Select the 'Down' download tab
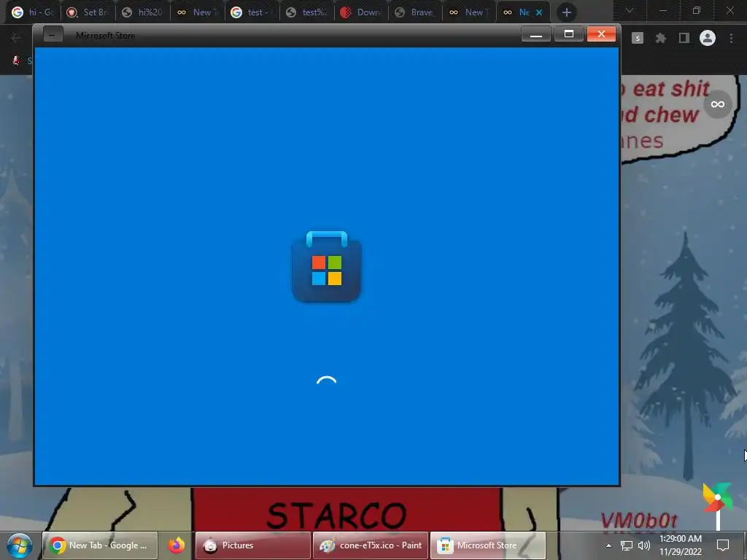This screenshot has height=560, width=747. [x=361, y=12]
